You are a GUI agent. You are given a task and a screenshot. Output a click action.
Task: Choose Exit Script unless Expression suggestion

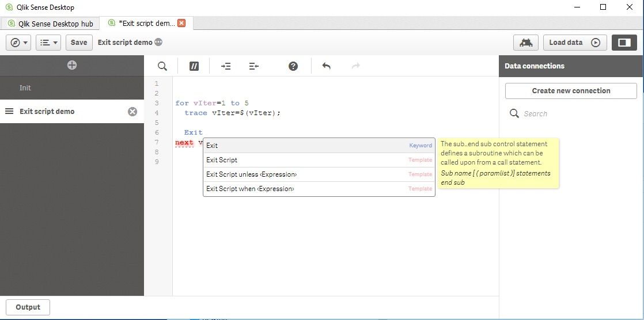[319, 174]
